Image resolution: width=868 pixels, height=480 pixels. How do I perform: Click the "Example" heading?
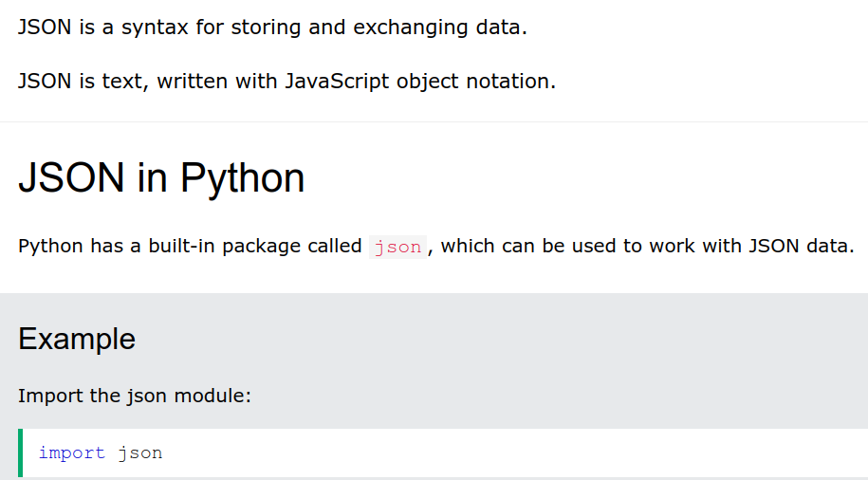click(x=76, y=339)
